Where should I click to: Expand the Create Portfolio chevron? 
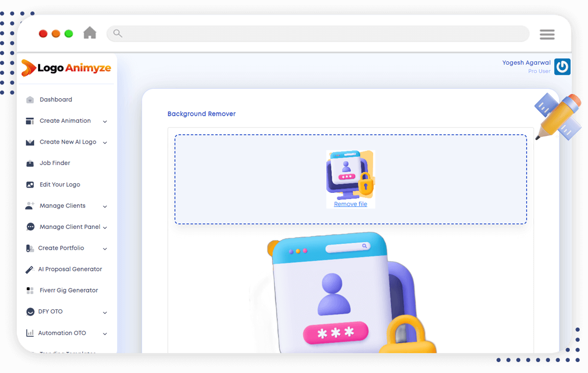105,249
